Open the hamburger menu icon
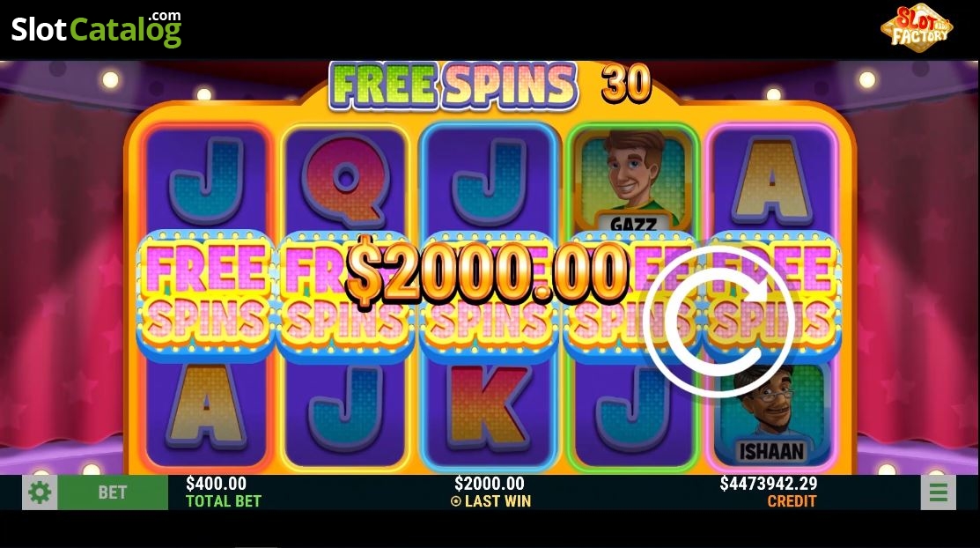 tap(938, 492)
